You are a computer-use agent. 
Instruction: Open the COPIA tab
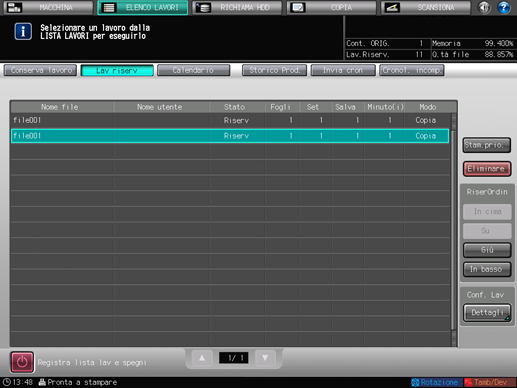pyautogui.click(x=331, y=7)
